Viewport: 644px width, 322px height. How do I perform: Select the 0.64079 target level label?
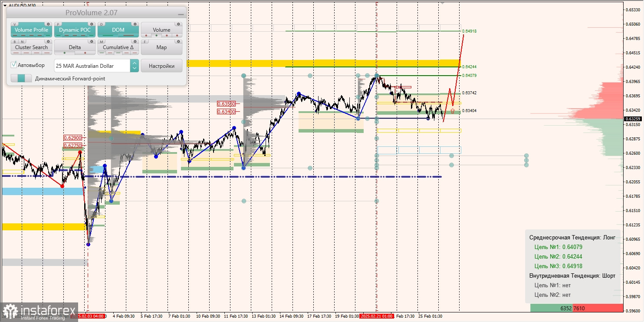pyautogui.click(x=469, y=76)
